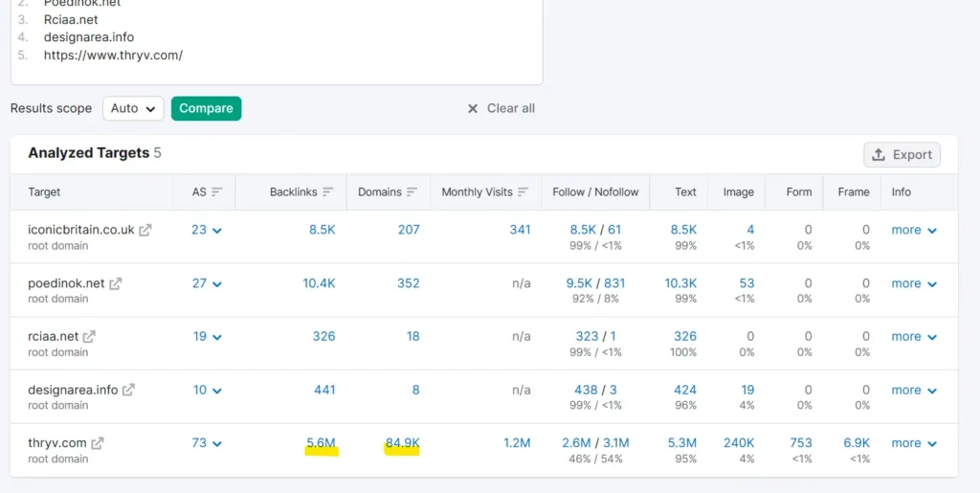Screen dimensions: 980x493
Task: Expand AS score 73 for thryv.com
Action: (207, 443)
